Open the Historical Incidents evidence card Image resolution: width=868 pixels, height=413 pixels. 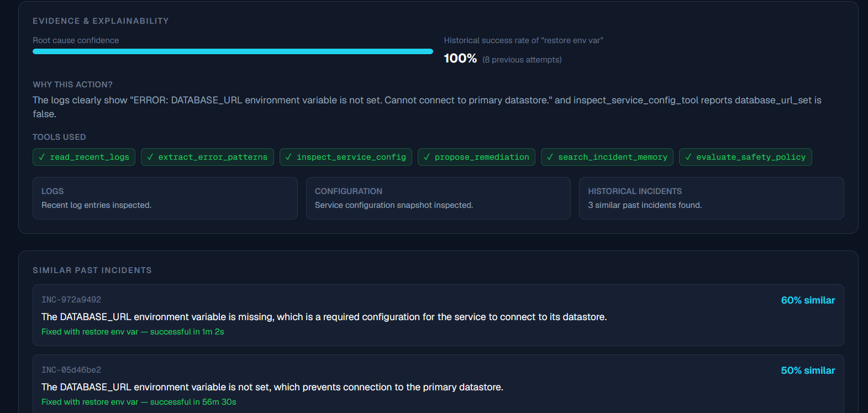pos(712,198)
